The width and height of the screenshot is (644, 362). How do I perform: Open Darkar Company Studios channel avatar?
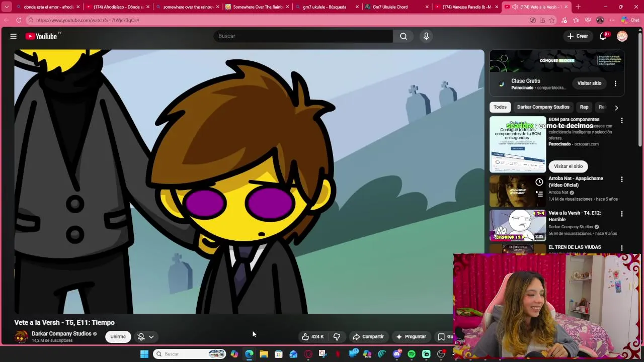[21, 337]
